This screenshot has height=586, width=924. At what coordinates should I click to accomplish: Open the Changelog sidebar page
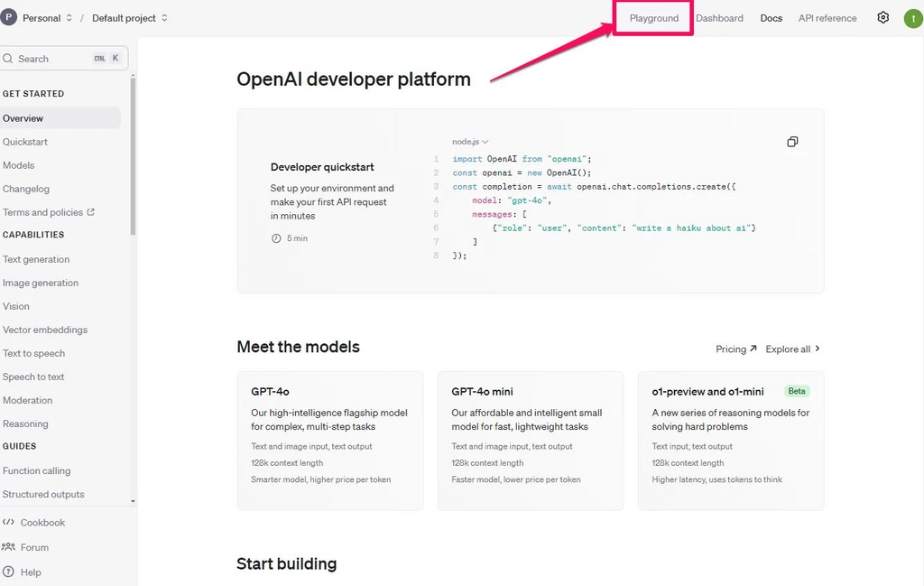tap(26, 189)
